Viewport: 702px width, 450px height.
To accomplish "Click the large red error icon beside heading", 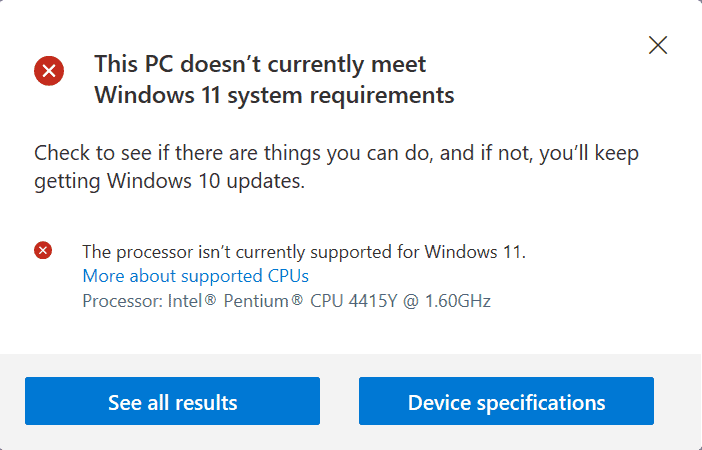I will [x=49, y=71].
